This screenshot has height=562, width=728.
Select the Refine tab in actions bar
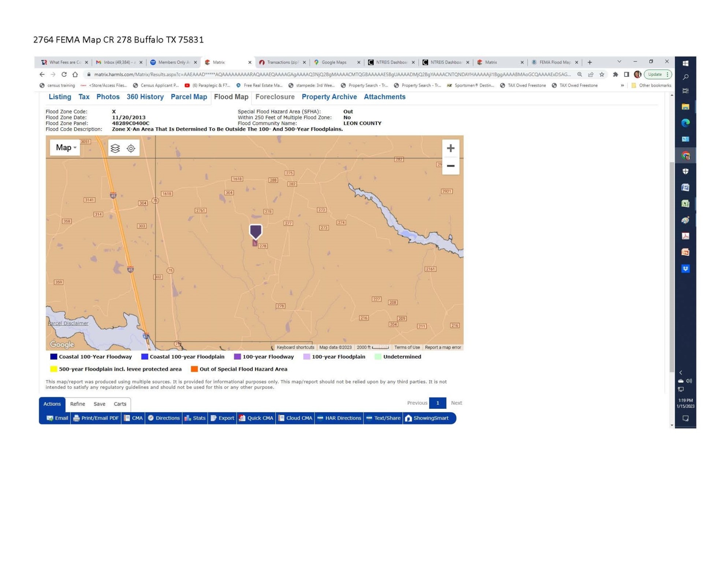(x=77, y=404)
